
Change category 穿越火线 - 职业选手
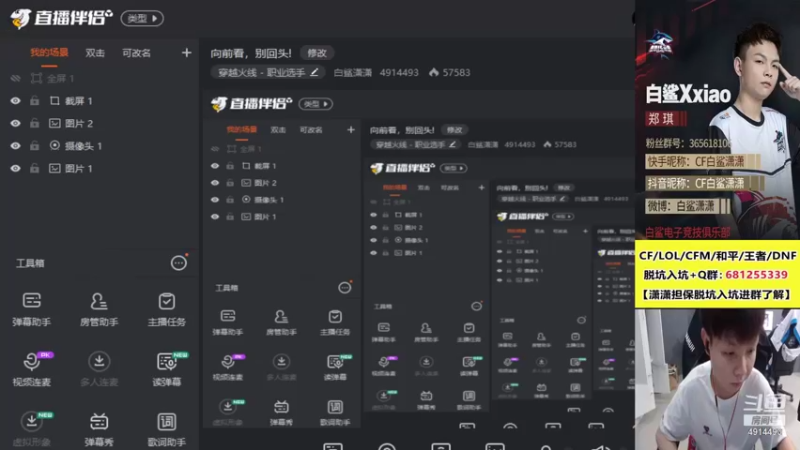pos(268,72)
